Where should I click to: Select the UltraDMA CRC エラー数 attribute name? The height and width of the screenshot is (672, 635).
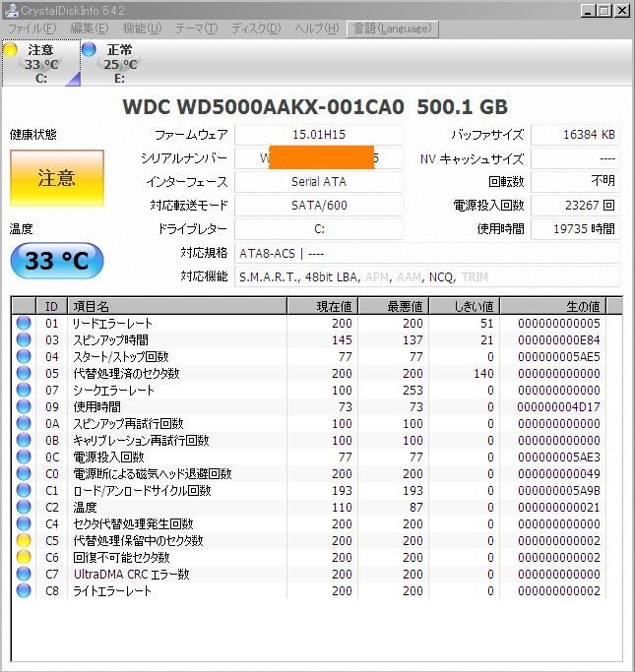131,574
